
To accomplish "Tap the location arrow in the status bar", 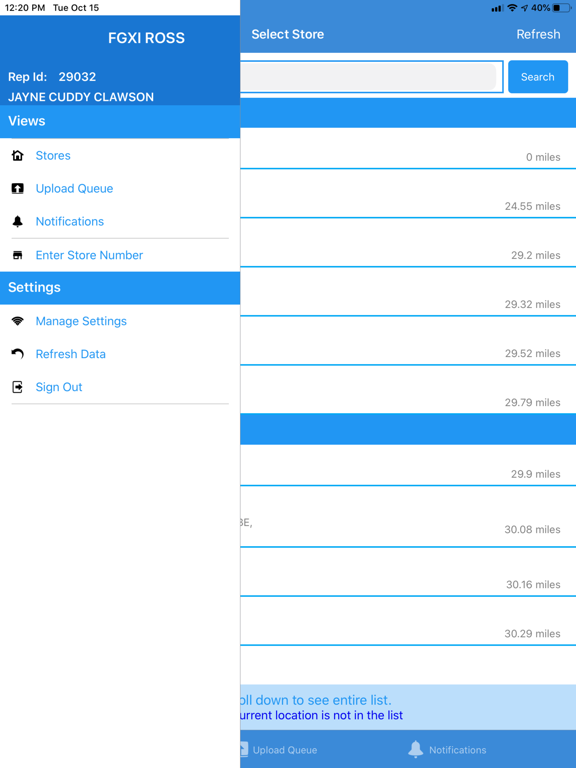I will [x=525, y=8].
